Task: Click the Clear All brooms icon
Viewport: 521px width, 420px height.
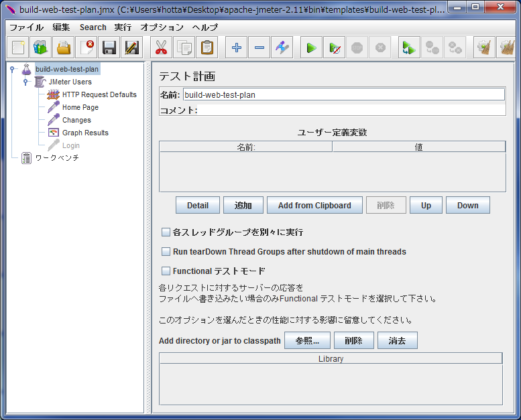Action: 506,48
